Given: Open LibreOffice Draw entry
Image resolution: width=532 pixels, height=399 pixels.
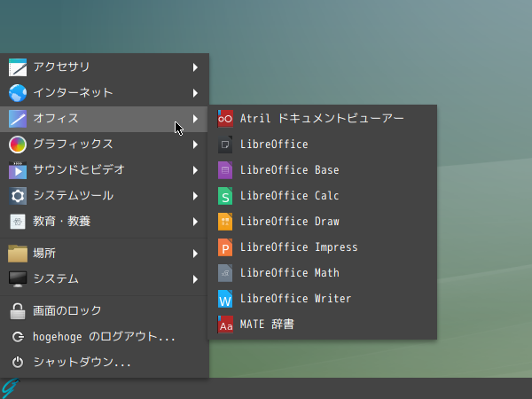Looking at the screenshot, I should 323,222.
